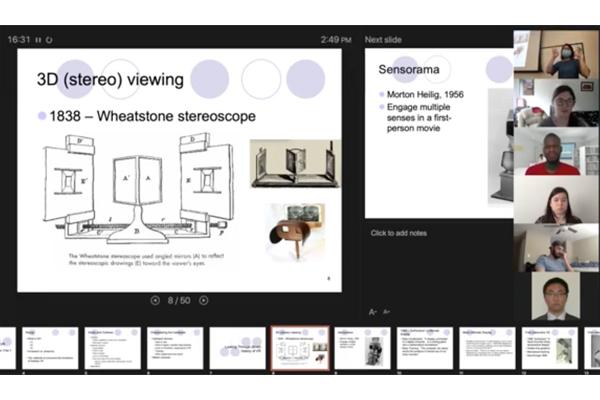The image size is (600, 400).
Task: Select current slide thumbnail with red border
Action: click(x=300, y=348)
